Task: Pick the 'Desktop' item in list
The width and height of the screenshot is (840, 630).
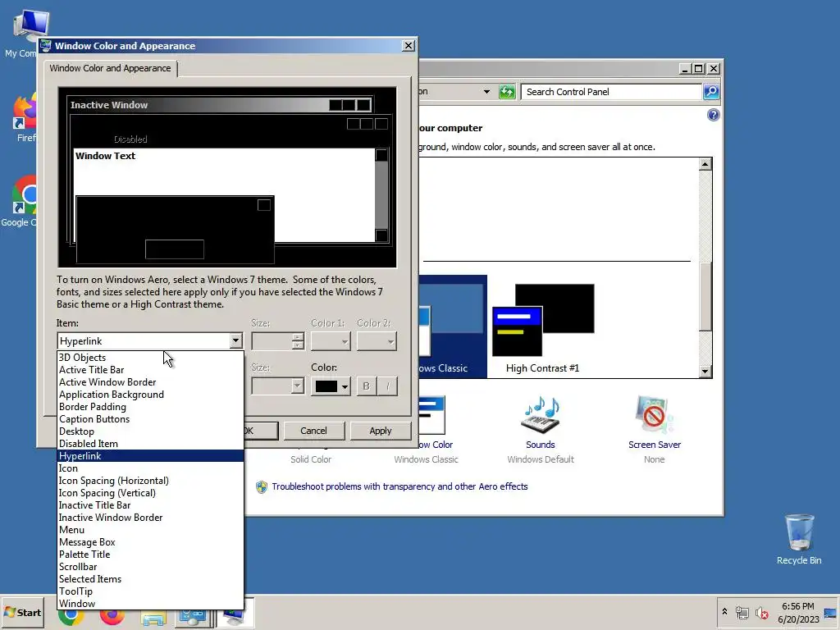Action: pos(150,431)
